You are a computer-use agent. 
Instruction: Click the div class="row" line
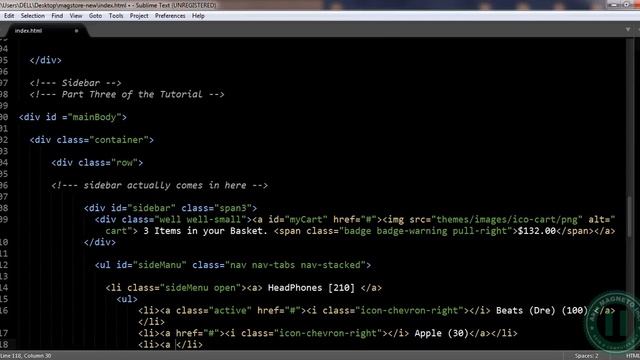point(97,163)
